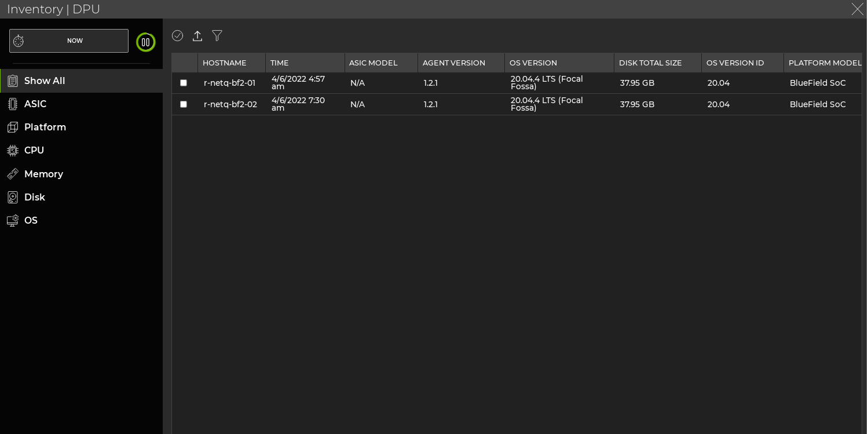The width and height of the screenshot is (868, 434).
Task: Open the NOW time selector
Action: point(69,41)
